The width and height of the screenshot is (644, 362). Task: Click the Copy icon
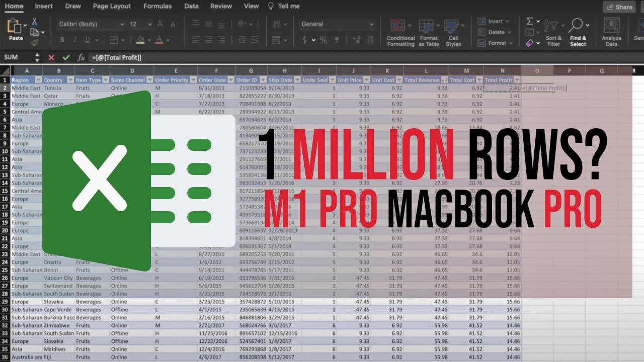(x=34, y=32)
